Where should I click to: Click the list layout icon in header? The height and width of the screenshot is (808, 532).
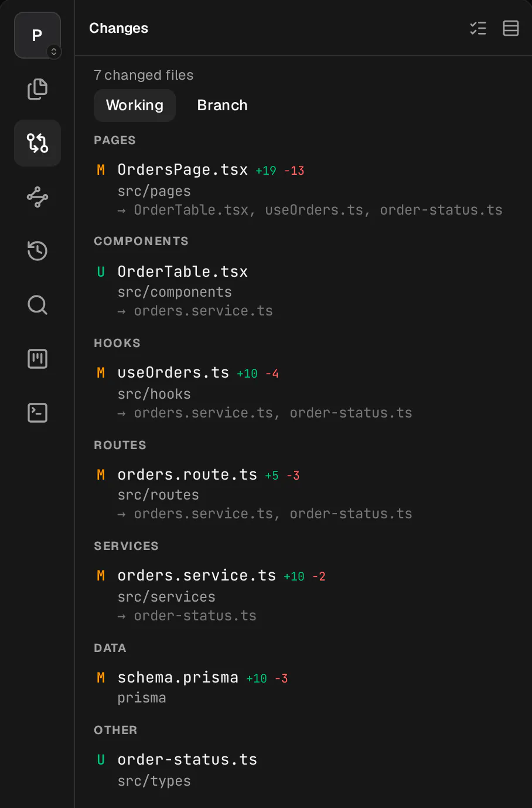pos(511,28)
